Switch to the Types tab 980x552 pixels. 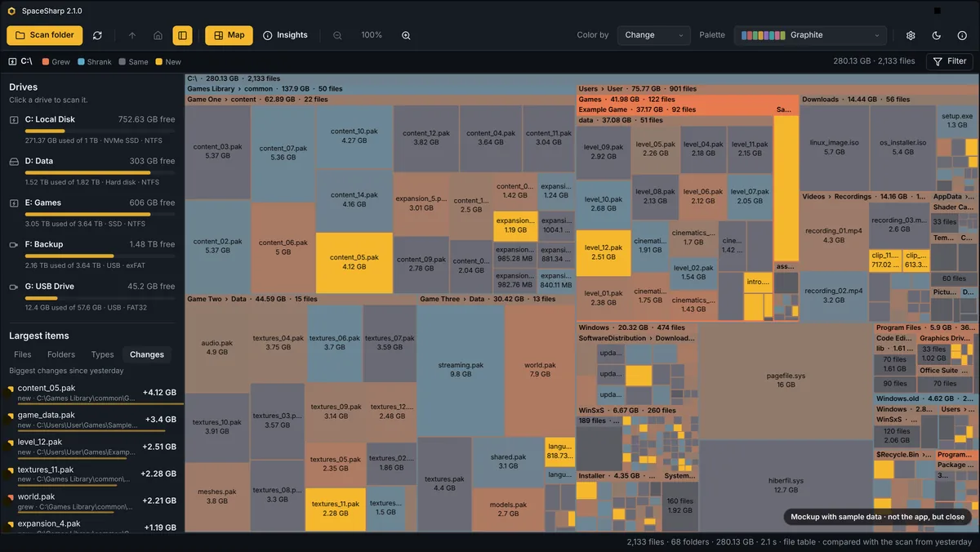tap(103, 354)
